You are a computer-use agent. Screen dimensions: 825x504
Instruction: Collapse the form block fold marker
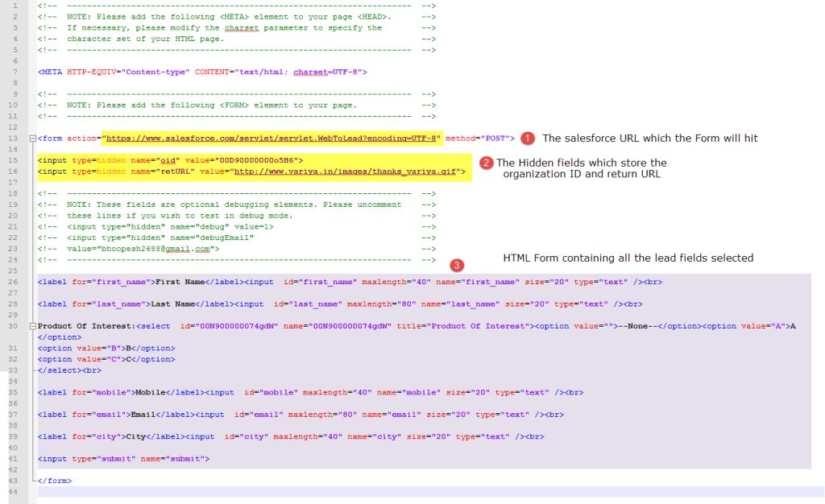pos(32,138)
